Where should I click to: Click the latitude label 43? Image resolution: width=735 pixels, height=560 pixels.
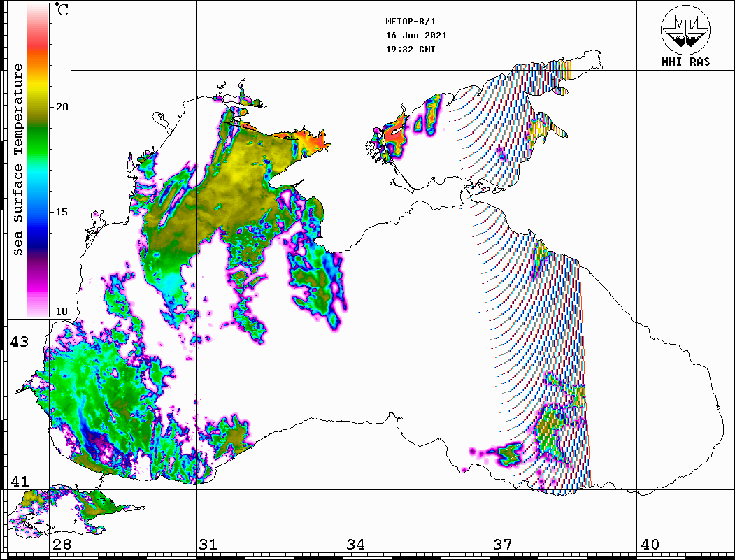[20, 342]
